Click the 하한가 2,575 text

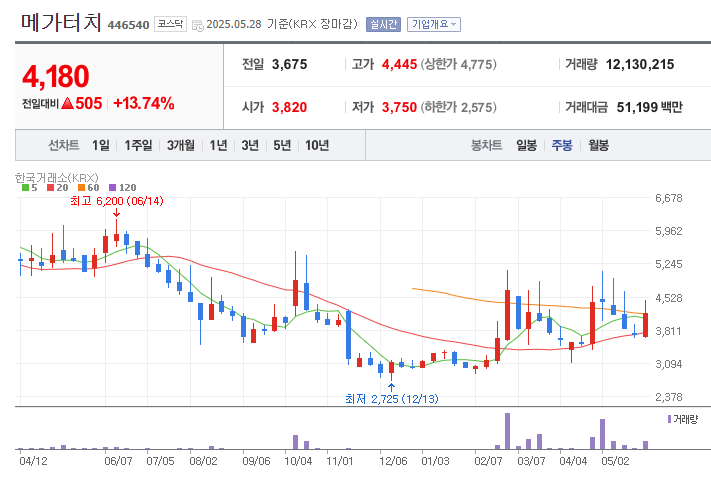tap(458, 107)
